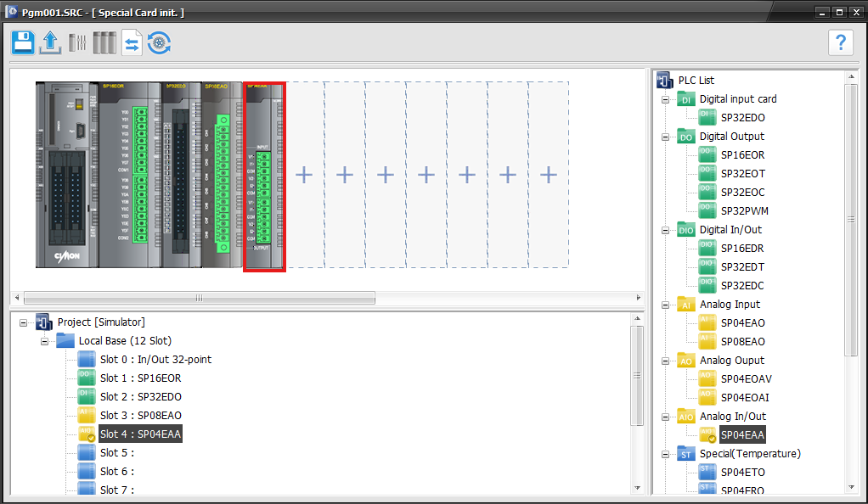The image size is (868, 504).
Task: Select SP04EOAI analog output card
Action: (745, 398)
